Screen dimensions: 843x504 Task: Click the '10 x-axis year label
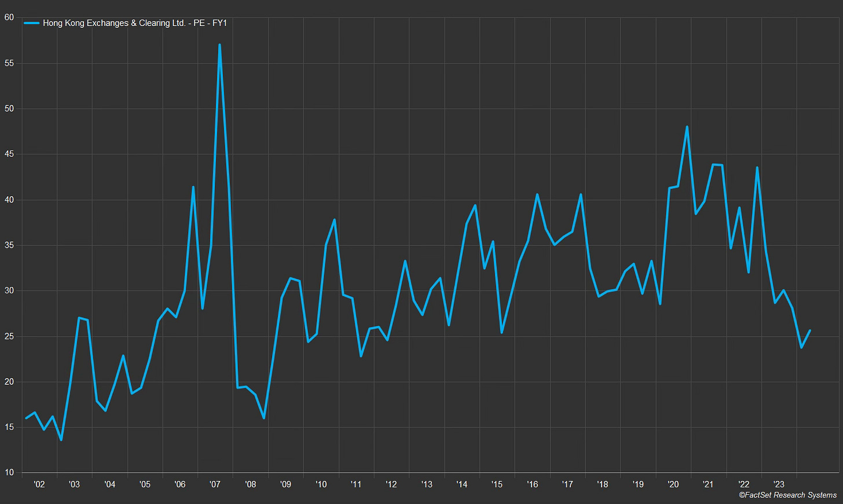[x=321, y=484]
